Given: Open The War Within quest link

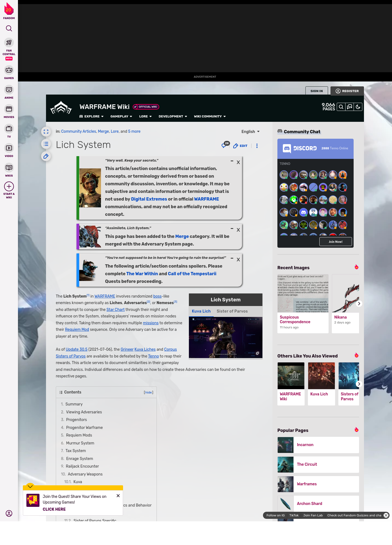Looking at the screenshot, I should (142, 274).
